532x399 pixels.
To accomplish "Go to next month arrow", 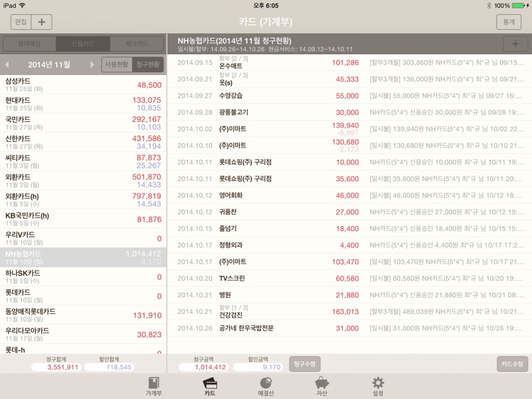I will tap(92, 64).
